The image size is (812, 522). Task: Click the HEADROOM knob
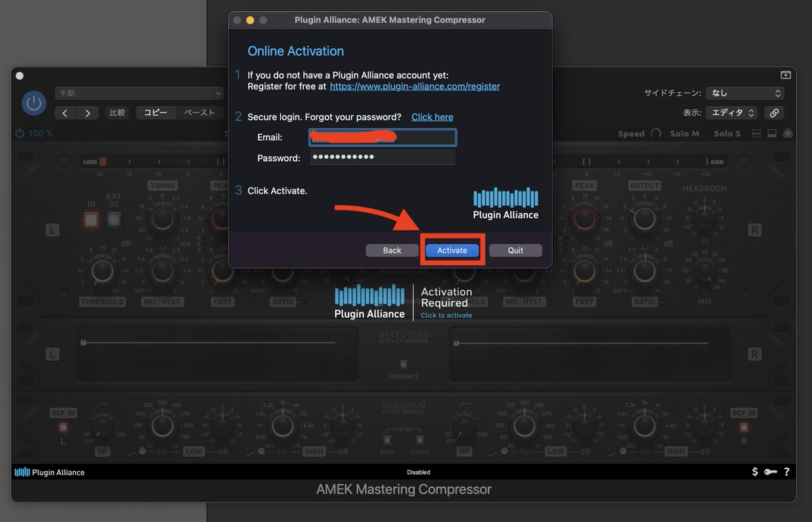click(x=705, y=218)
